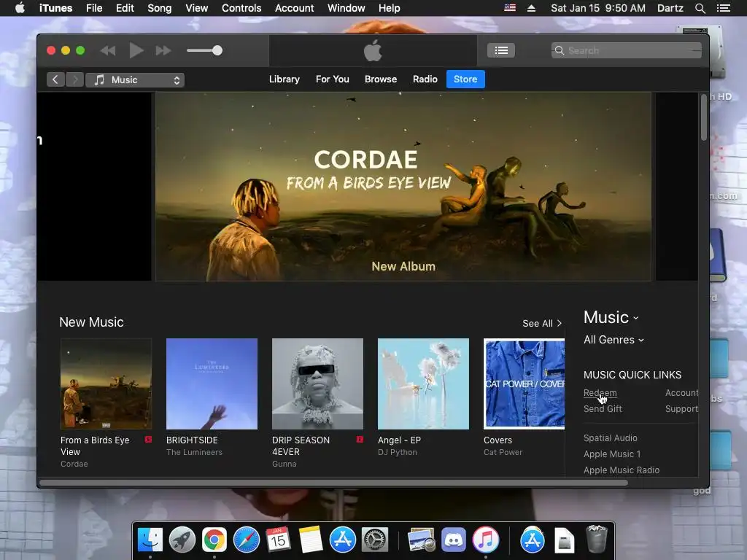
Task: Click the US flag input source icon
Action: [510, 8]
